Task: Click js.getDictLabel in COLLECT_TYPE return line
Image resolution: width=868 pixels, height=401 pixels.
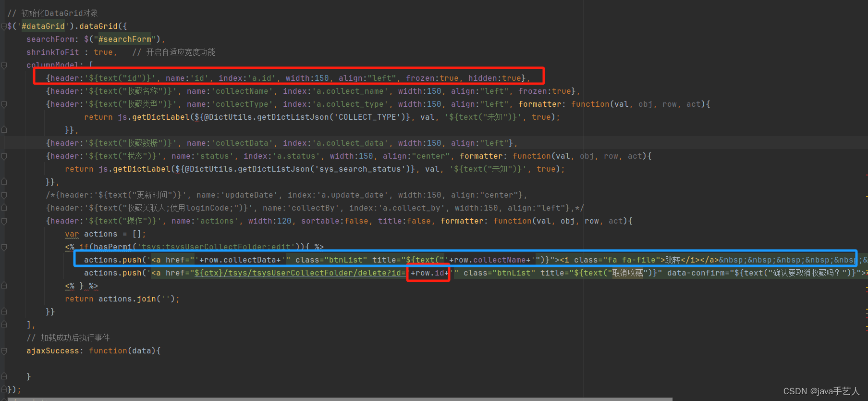Action: [154, 117]
